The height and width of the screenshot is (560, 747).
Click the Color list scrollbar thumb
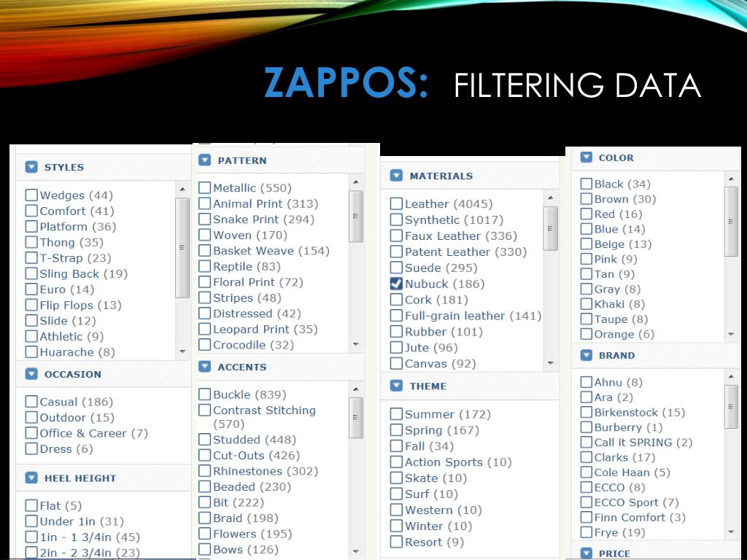click(731, 222)
